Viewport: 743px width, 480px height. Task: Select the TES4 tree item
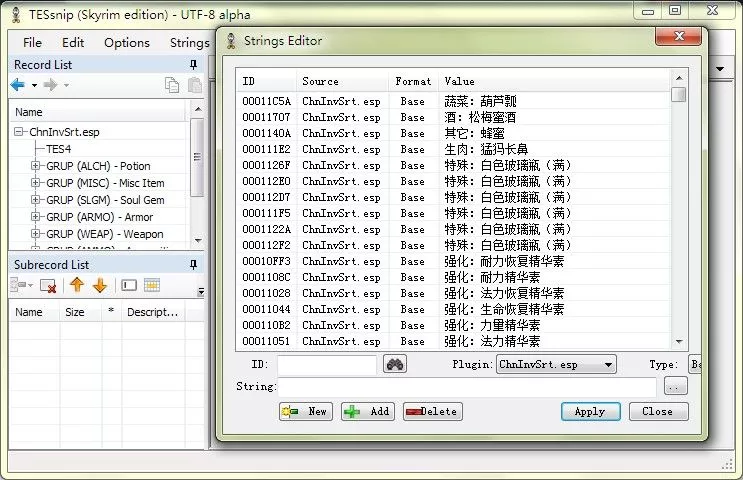[59, 149]
